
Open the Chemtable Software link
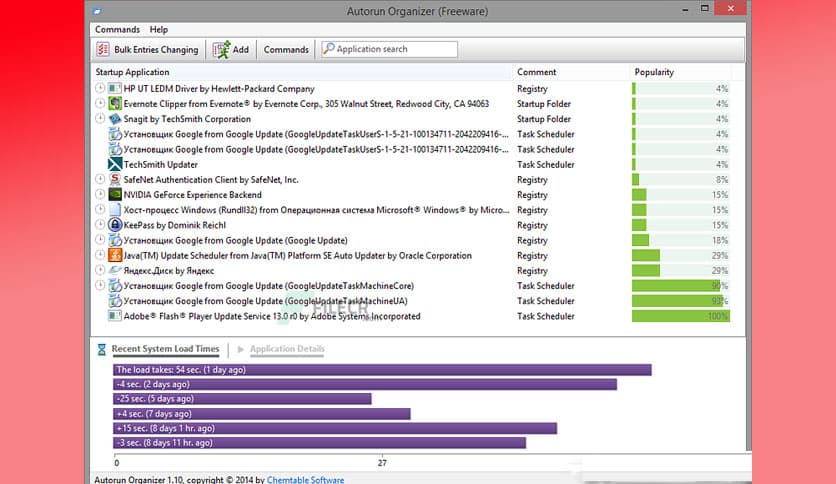click(306, 480)
